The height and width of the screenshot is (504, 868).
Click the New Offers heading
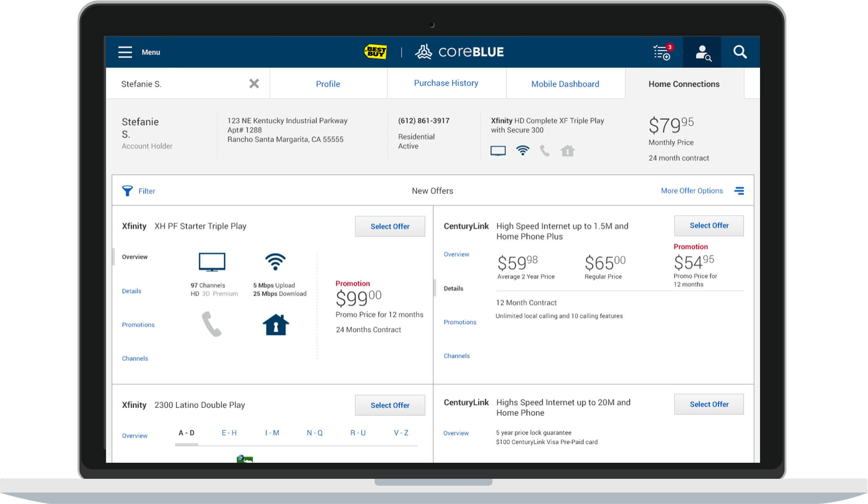click(x=432, y=191)
